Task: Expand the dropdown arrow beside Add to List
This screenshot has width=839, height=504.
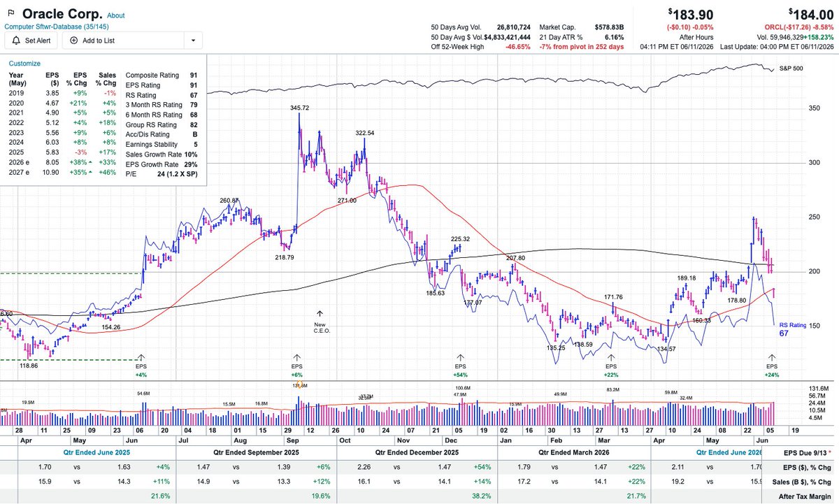Action: [192, 41]
